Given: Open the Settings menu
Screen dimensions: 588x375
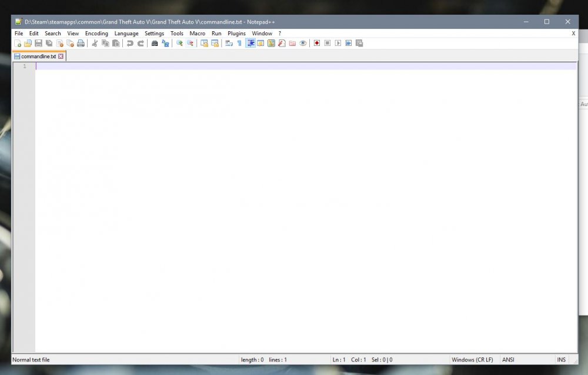Looking at the screenshot, I should [154, 34].
